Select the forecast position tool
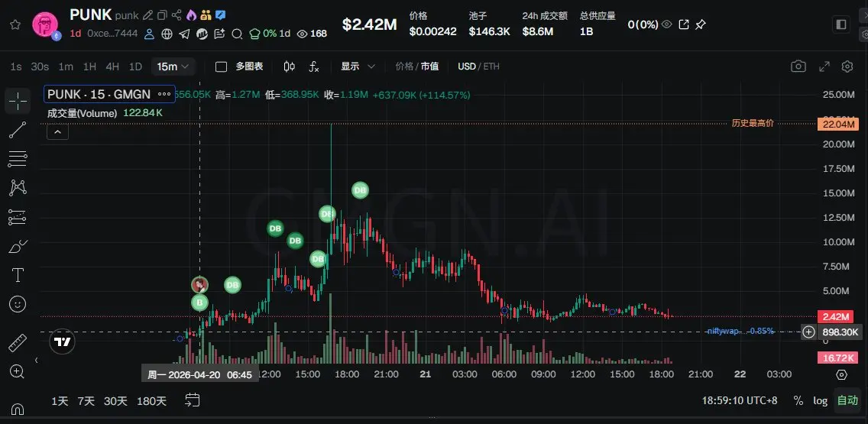Image resolution: width=868 pixels, height=424 pixels. coord(18,218)
